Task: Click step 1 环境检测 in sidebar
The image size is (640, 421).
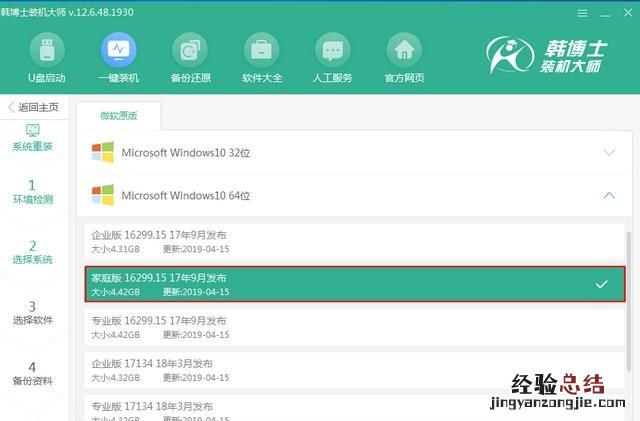Action: 33,192
